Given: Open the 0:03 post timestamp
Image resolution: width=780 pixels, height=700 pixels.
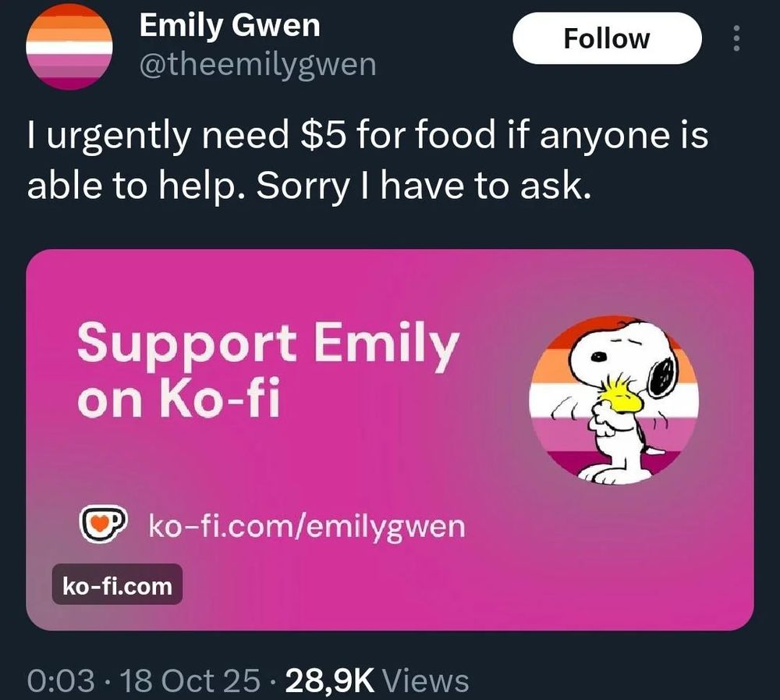Looking at the screenshot, I should click(61, 681).
